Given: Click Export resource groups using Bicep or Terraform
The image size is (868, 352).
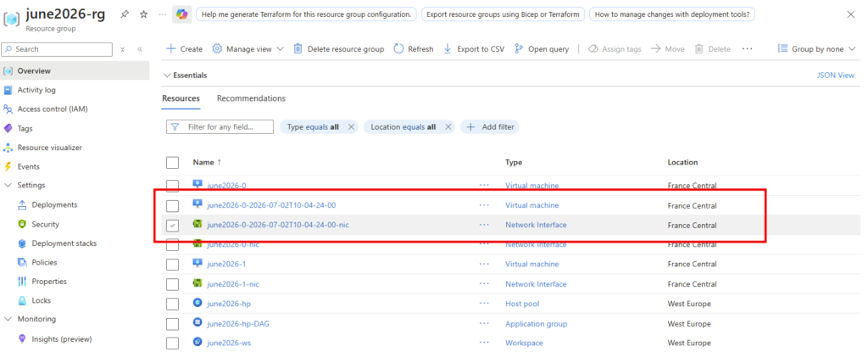Looking at the screenshot, I should pyautogui.click(x=503, y=14).
